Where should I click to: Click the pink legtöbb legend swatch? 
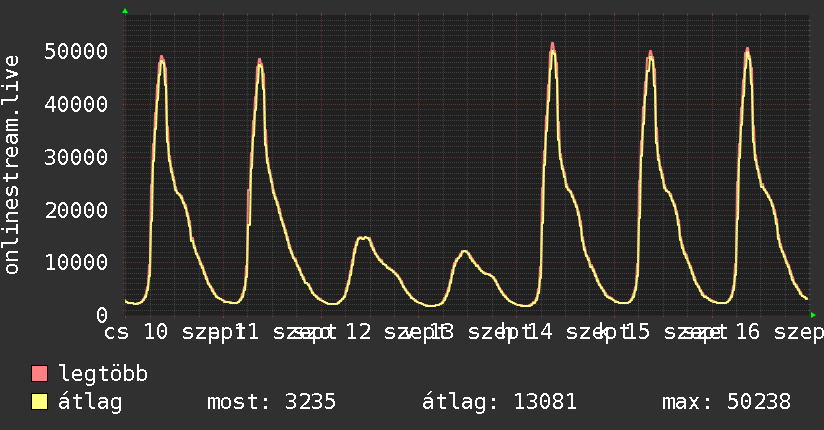point(39,373)
